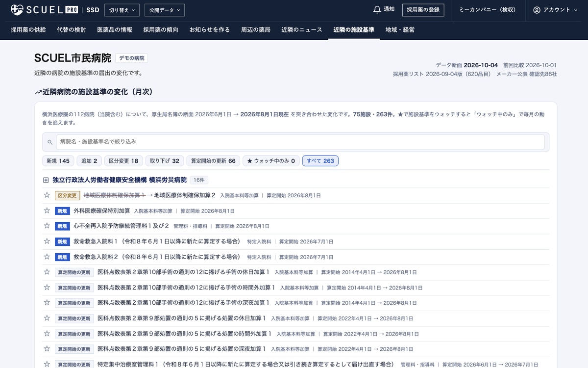Viewport: 588px width, 368px height.
Task: Star the 救命救急入院料１ row
Action: click(47, 241)
